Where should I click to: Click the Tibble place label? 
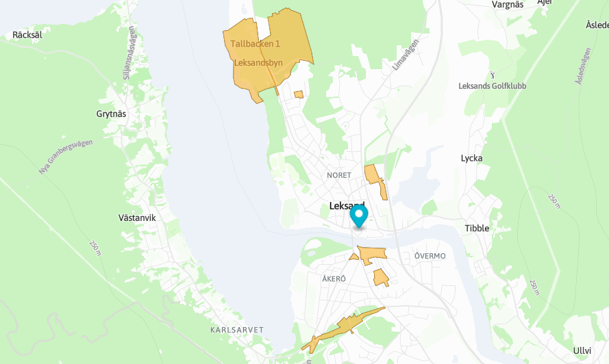pos(477,228)
